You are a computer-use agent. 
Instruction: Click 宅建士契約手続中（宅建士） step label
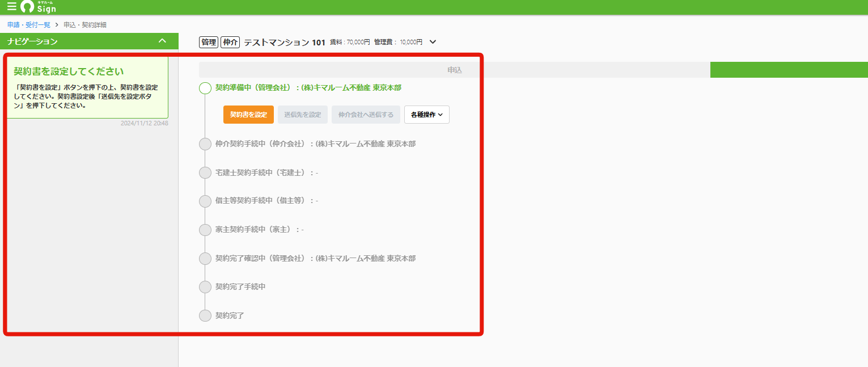point(266,172)
